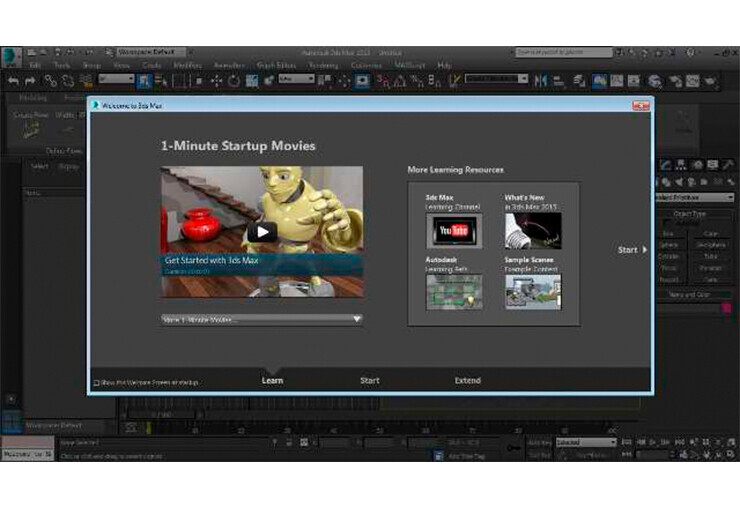This screenshot has width=740, height=508.
Task: Expand the More 1-Minute Movies dropdown
Action: click(x=261, y=320)
